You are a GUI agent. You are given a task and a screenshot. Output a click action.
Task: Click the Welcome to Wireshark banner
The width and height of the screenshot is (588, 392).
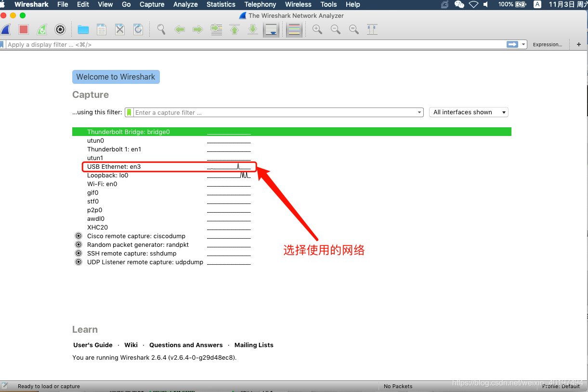coord(116,77)
